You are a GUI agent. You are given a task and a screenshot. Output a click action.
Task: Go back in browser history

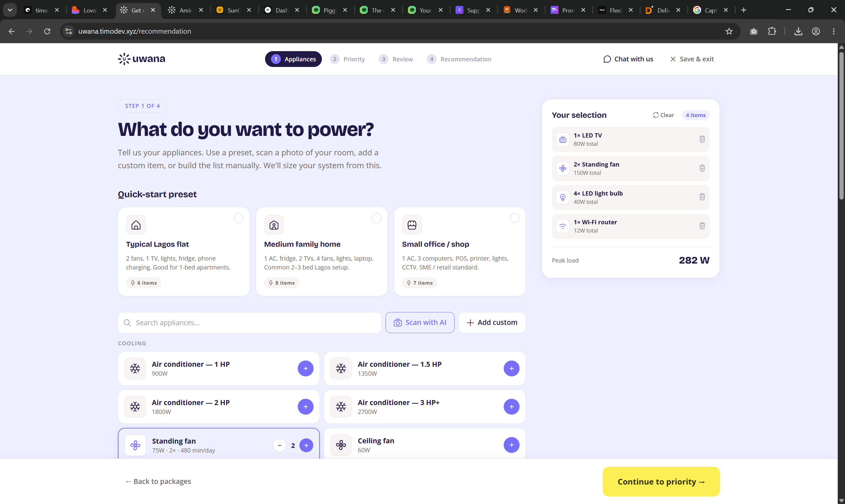pos(12,31)
